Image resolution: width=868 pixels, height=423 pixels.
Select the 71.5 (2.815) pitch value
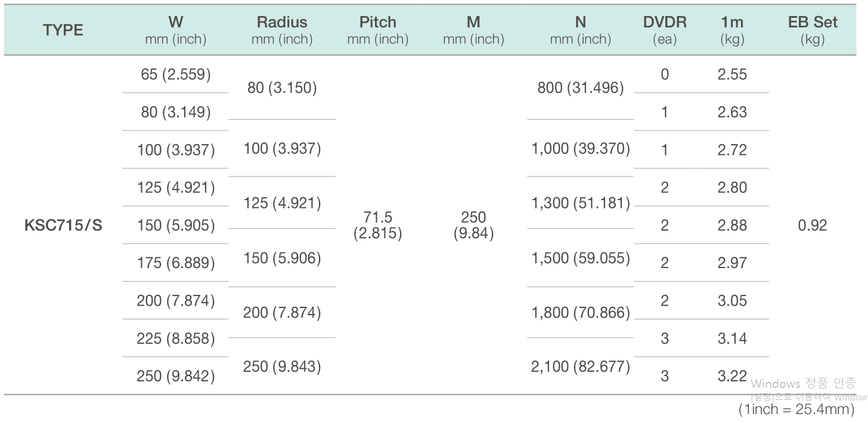click(x=378, y=225)
